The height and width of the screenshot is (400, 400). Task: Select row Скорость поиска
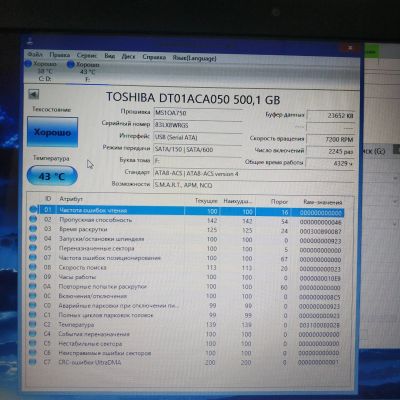[x=186, y=268]
